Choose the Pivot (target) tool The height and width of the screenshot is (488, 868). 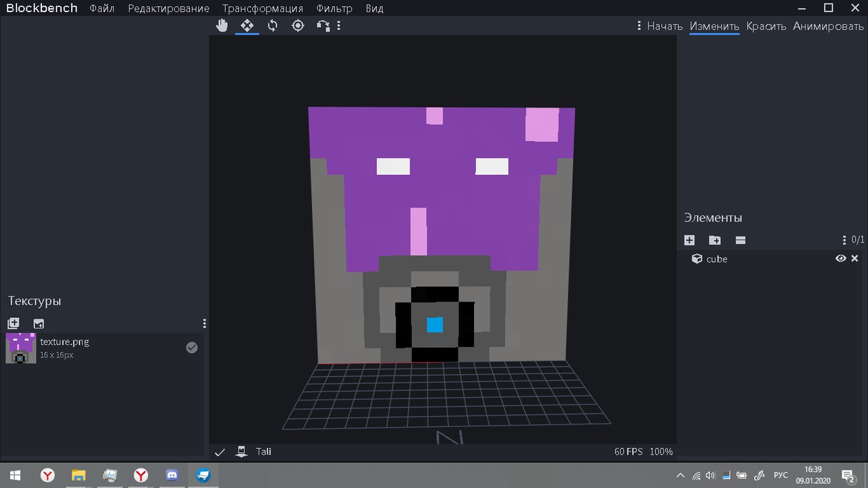[x=298, y=26]
